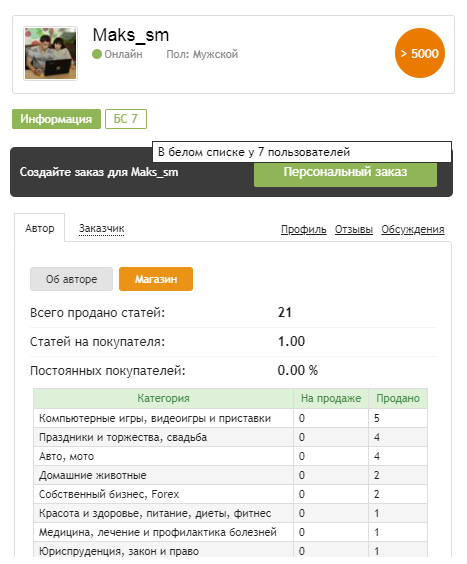Viewport: 467px width, 564px height.
Task: Select 'Домашние животные' category row
Action: coord(230,475)
